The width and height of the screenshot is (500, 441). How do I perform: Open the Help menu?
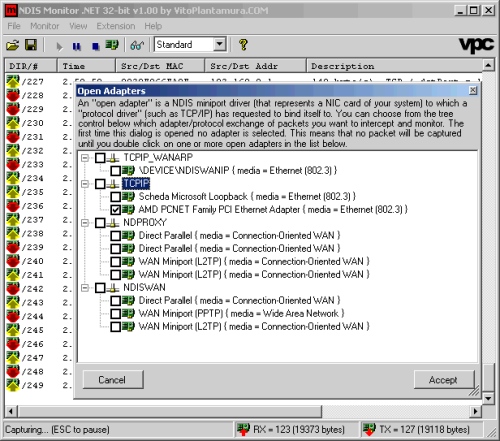point(153,26)
